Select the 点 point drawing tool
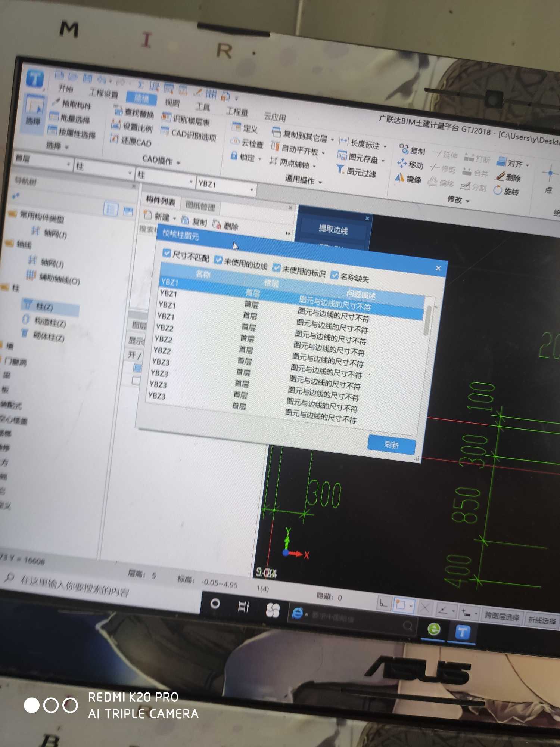560x747 pixels. tap(550, 179)
